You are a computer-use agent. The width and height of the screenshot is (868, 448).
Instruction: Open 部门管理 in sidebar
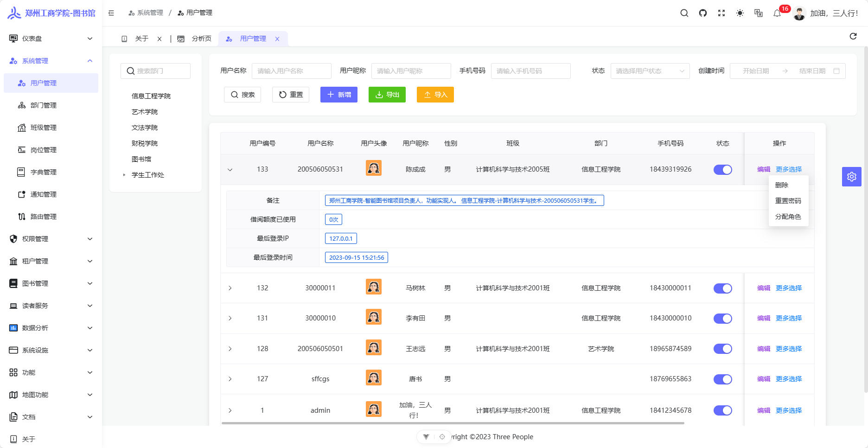[51, 105]
